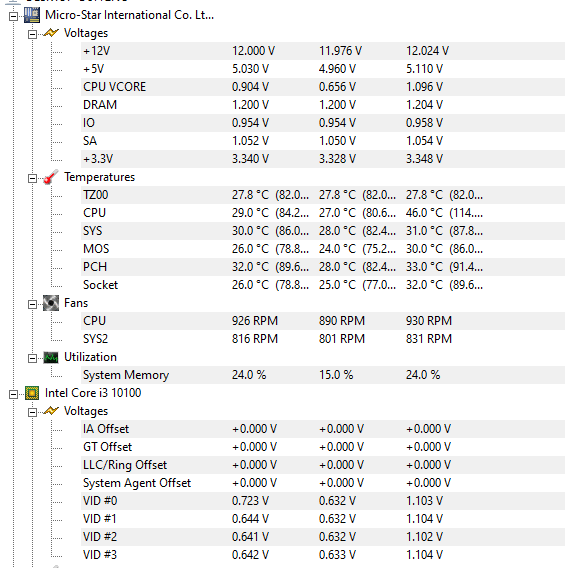
Task: Select the LLC/Ring Offset row
Action: 323,465
